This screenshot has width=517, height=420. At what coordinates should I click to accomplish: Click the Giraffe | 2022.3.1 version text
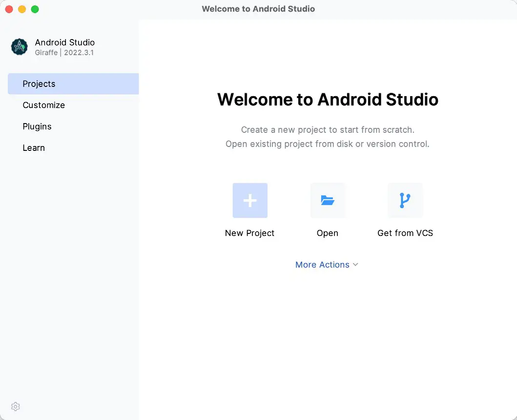(64, 52)
